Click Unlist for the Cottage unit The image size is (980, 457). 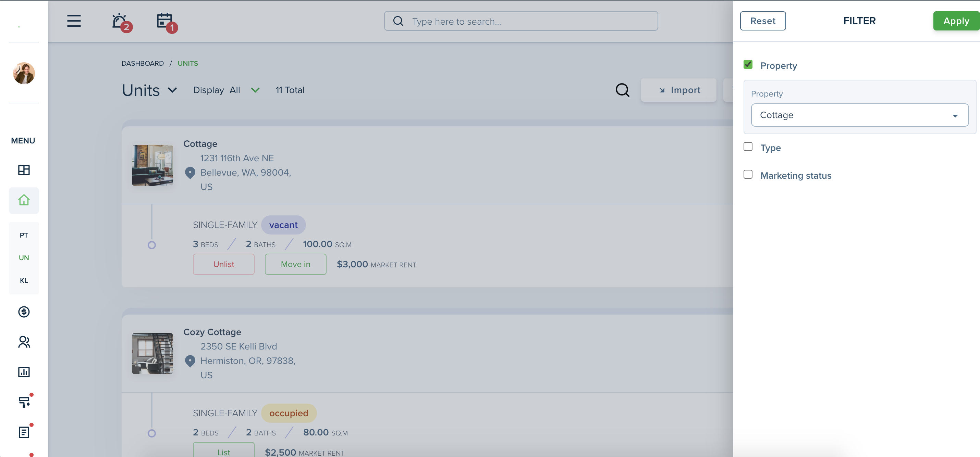tap(223, 264)
